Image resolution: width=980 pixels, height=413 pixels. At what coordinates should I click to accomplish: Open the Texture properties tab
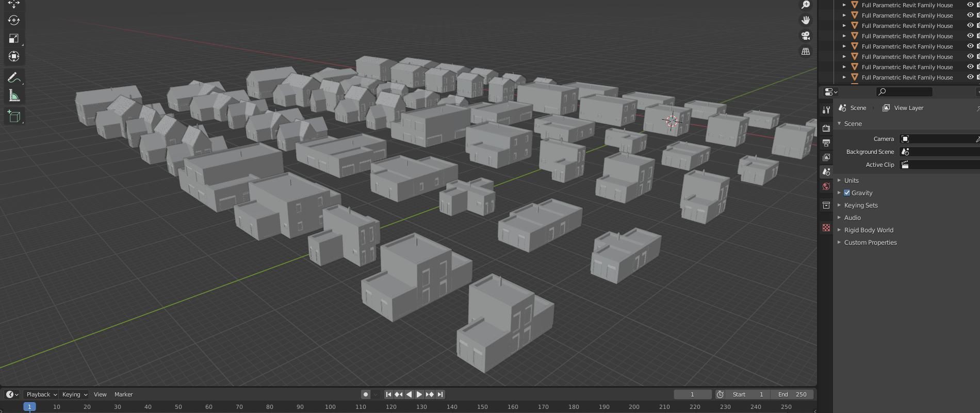826,228
